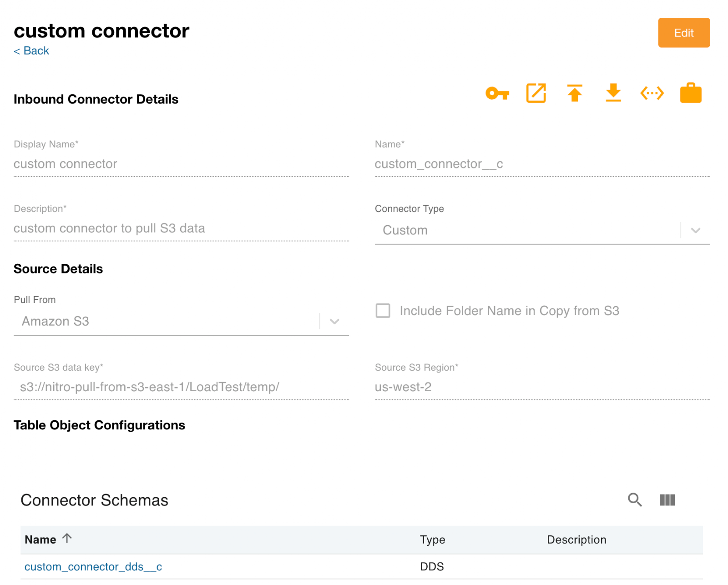
Task: Open the custom_connector_dds__c schema link
Action: tap(93, 566)
